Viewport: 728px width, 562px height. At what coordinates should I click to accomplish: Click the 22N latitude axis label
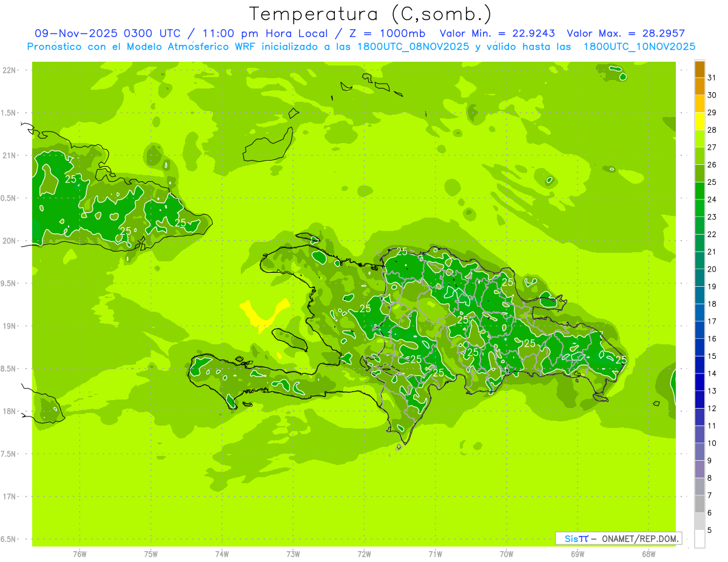pos(10,70)
